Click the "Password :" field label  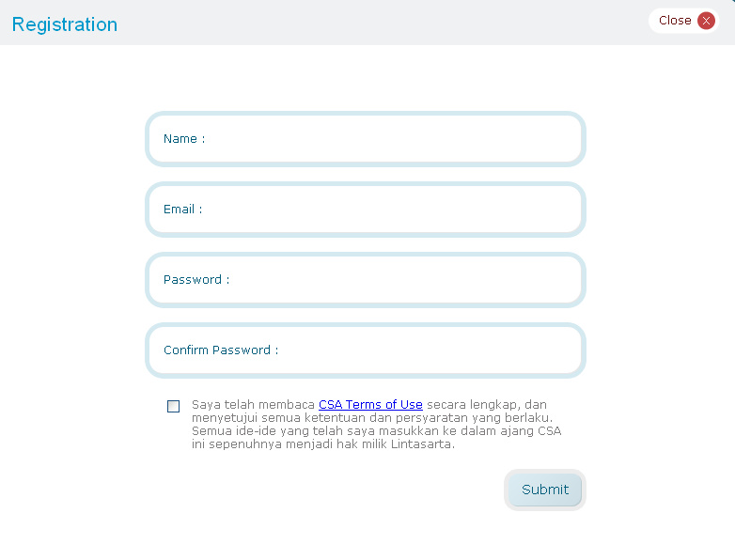pyautogui.click(x=195, y=280)
